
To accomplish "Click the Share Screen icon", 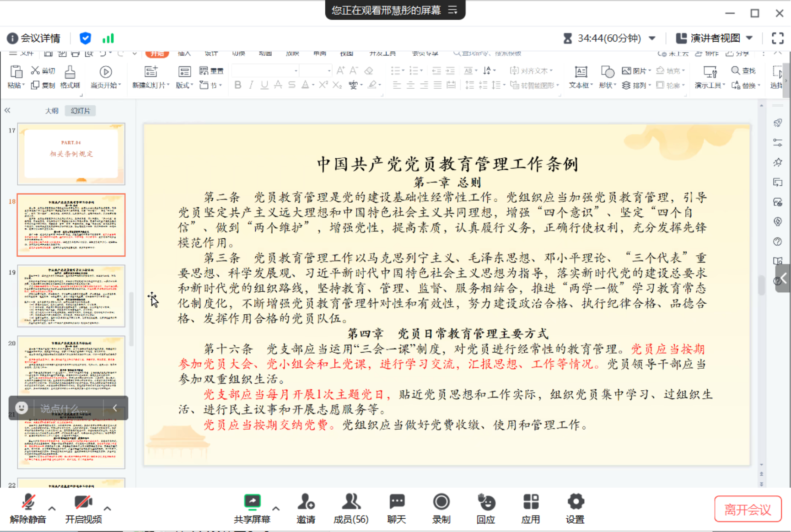I will pos(252,503).
